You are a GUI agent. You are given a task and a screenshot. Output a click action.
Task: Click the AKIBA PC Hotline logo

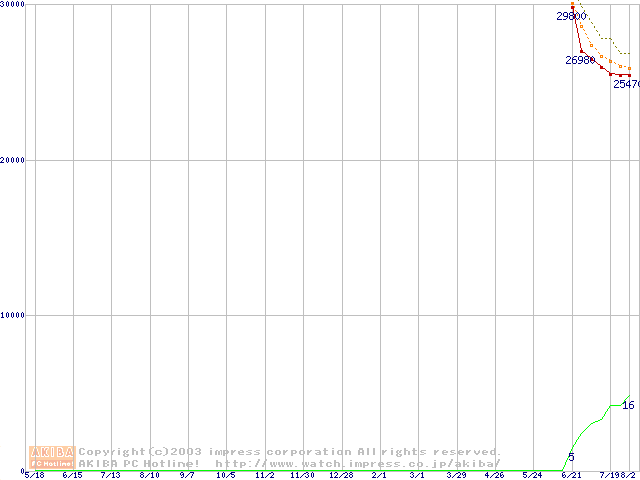pyautogui.click(x=52, y=457)
